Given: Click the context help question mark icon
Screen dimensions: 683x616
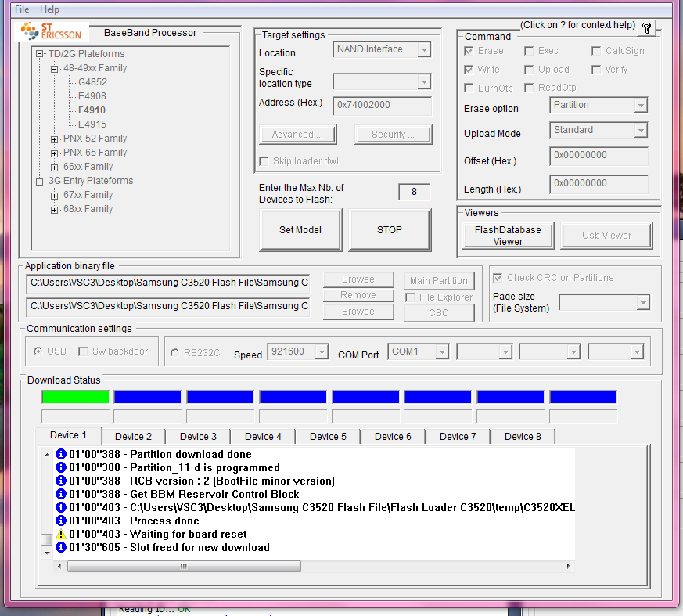Looking at the screenshot, I should [646, 28].
